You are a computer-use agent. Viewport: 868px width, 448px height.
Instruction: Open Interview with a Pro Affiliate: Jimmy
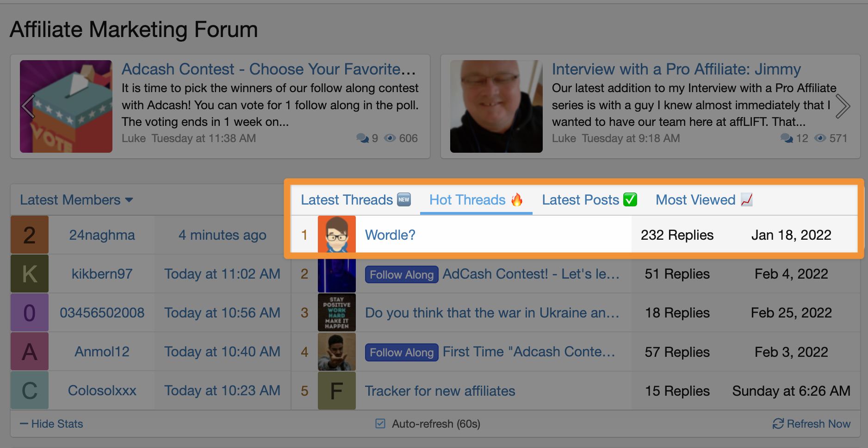point(676,69)
